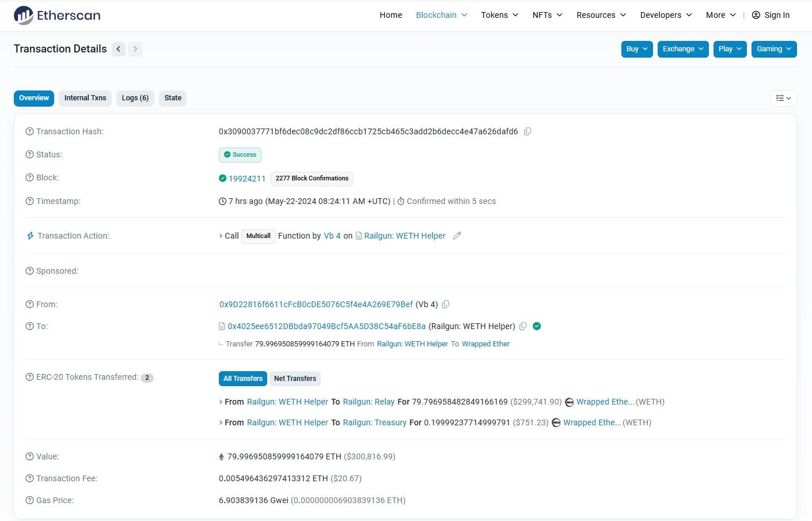Click the Multicall function badge
The width and height of the screenshot is (812, 521).
tap(259, 236)
